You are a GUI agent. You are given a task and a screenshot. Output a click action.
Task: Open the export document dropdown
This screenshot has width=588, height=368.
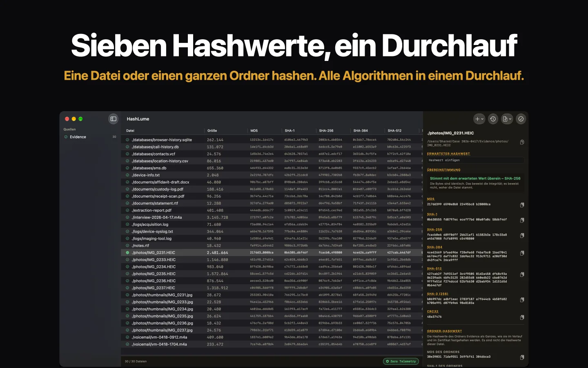[507, 119]
